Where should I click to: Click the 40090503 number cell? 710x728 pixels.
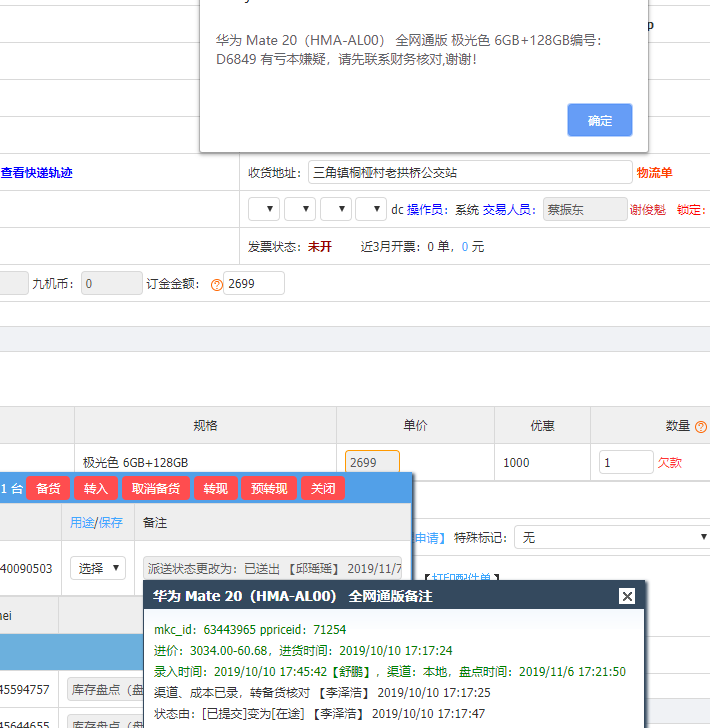pyautogui.click(x=26, y=568)
